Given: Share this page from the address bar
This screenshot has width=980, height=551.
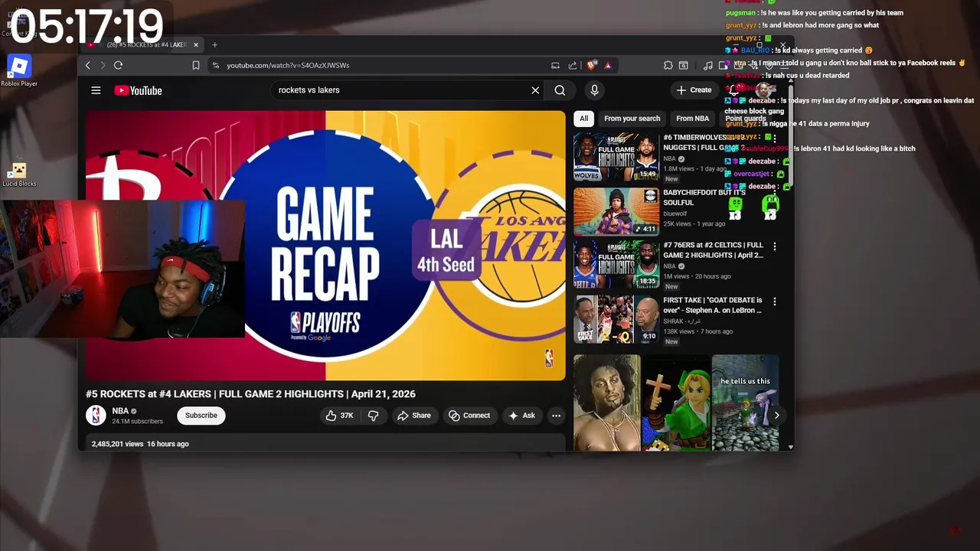Looking at the screenshot, I should click(573, 65).
